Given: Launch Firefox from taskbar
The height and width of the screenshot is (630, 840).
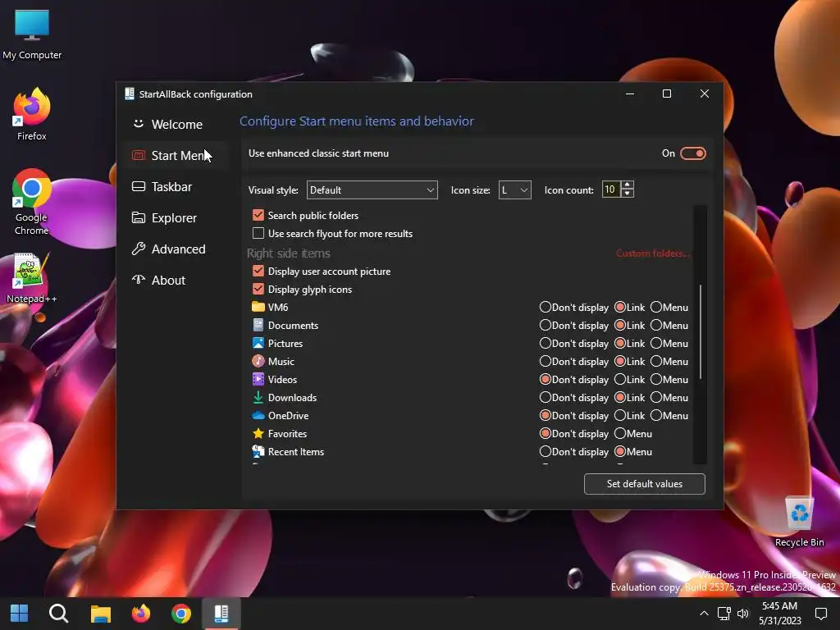Looking at the screenshot, I should click(x=141, y=614).
